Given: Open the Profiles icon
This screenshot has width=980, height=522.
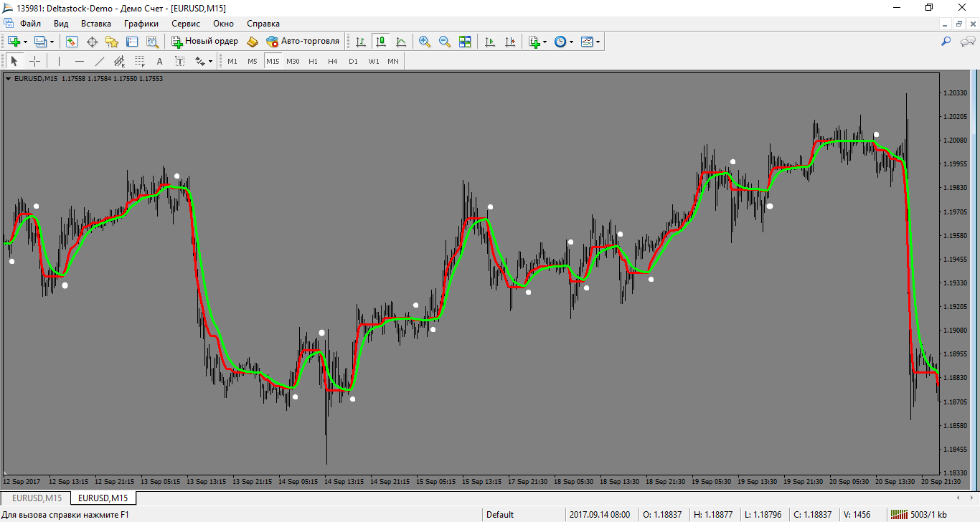Looking at the screenshot, I should click(x=40, y=42).
